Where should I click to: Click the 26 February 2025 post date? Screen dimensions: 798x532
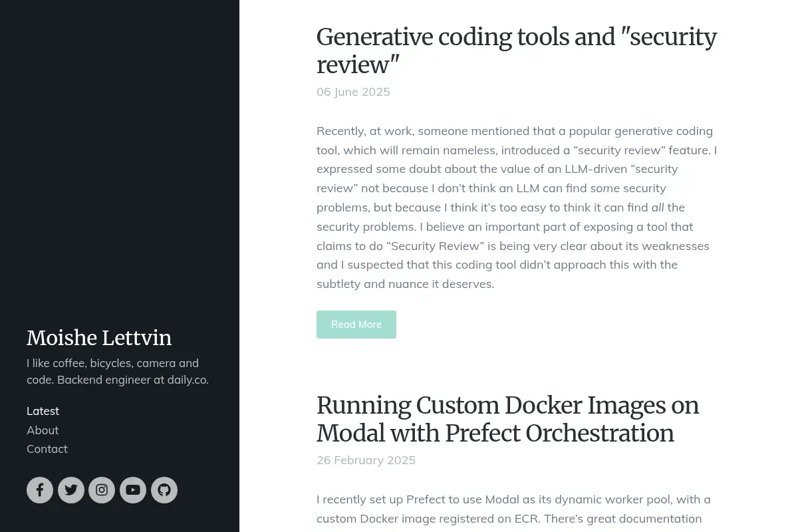coord(366,460)
